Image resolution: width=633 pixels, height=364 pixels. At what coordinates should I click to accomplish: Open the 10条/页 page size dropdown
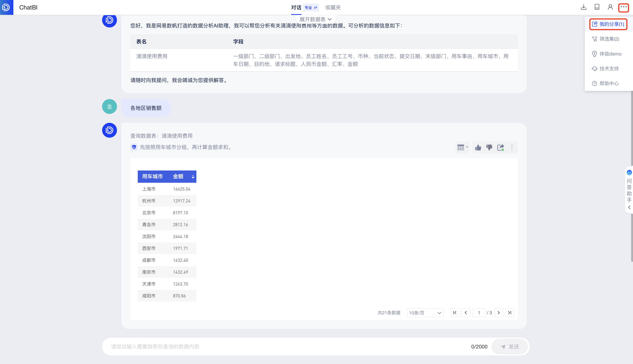(425, 313)
